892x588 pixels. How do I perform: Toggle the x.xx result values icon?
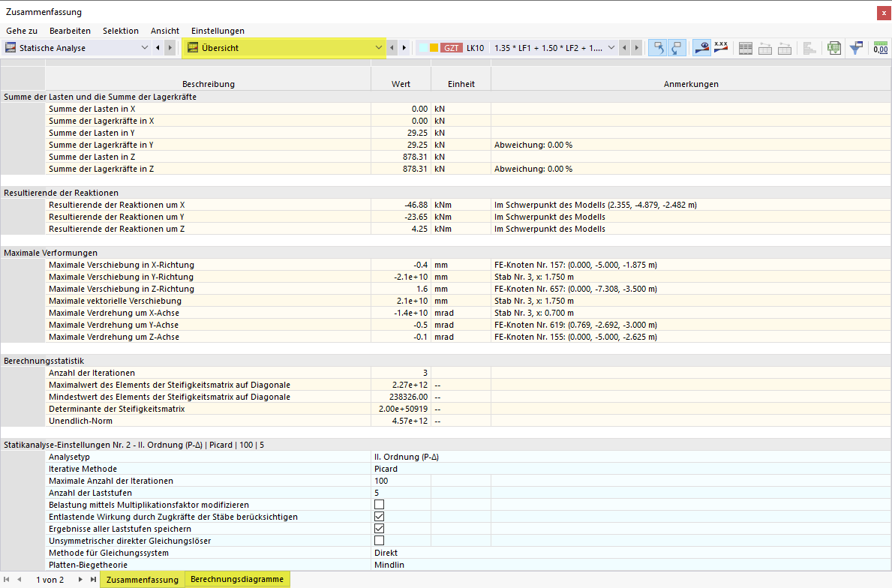[x=721, y=48]
